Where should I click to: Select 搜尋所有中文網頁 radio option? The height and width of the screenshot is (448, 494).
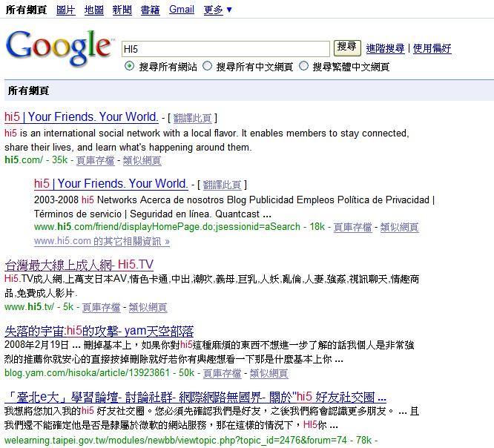coord(207,66)
